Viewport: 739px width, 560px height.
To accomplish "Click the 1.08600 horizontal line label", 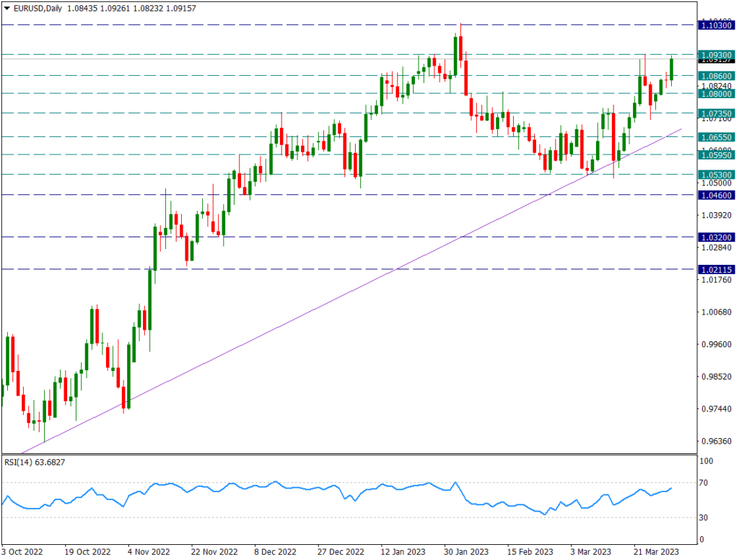I will (x=716, y=76).
